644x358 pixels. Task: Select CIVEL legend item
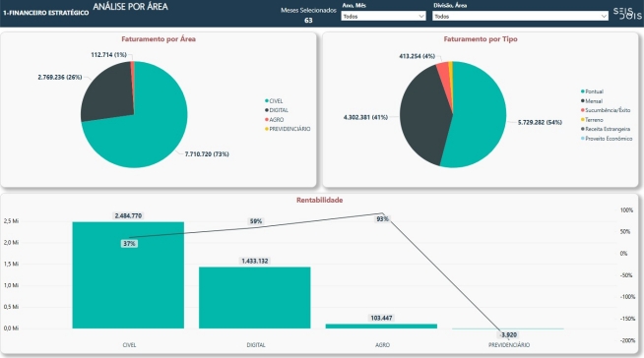click(x=274, y=101)
